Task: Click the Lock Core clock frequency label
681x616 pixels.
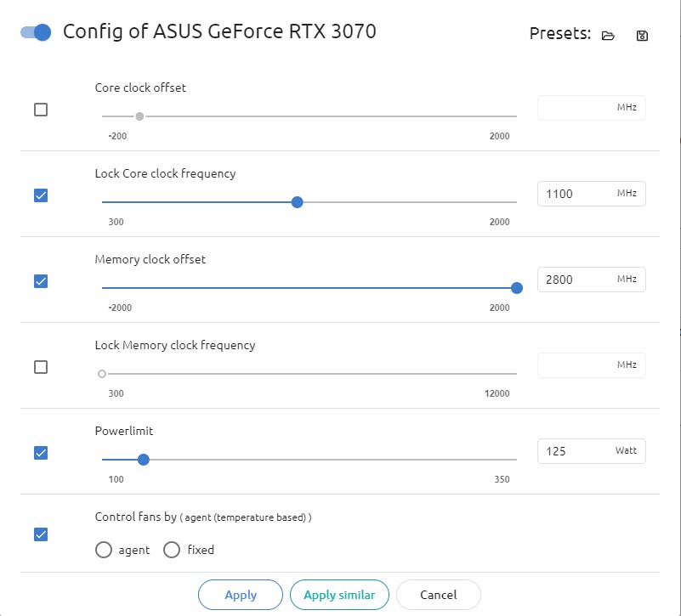Action: click(166, 173)
